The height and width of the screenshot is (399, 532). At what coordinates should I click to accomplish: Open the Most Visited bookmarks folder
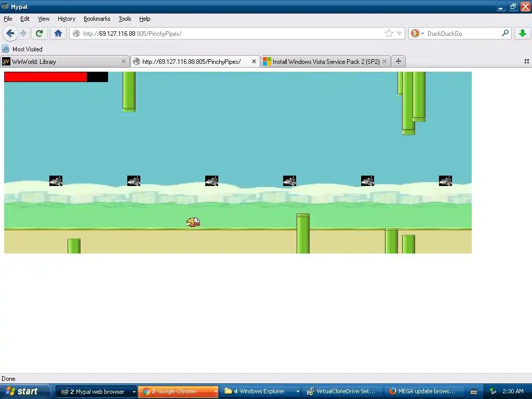pyautogui.click(x=22, y=49)
